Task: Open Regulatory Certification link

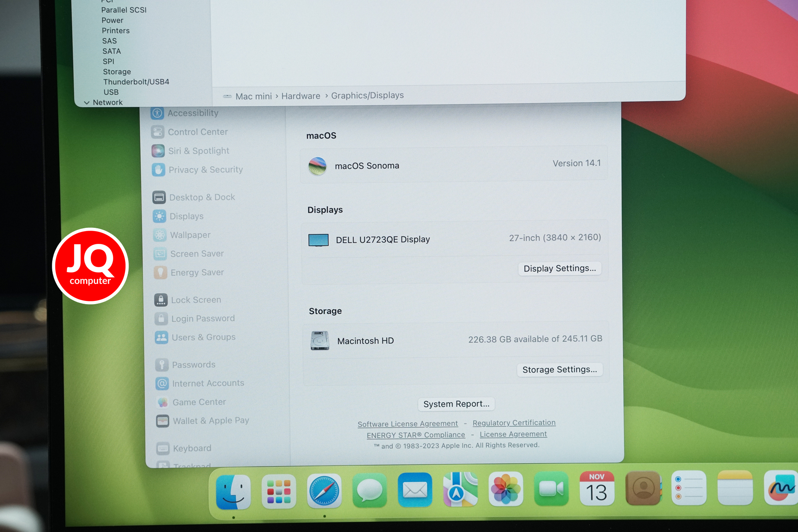Action: click(x=514, y=423)
